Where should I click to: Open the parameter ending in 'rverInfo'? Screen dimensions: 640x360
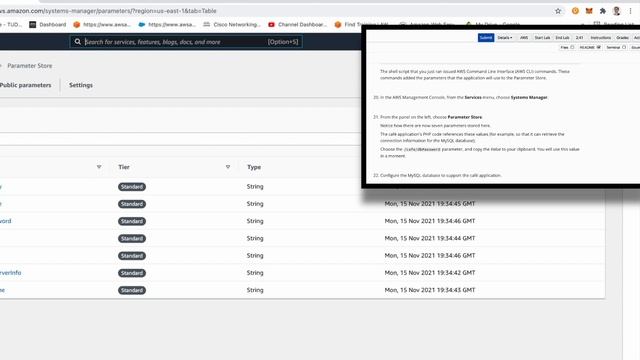(x=11, y=273)
